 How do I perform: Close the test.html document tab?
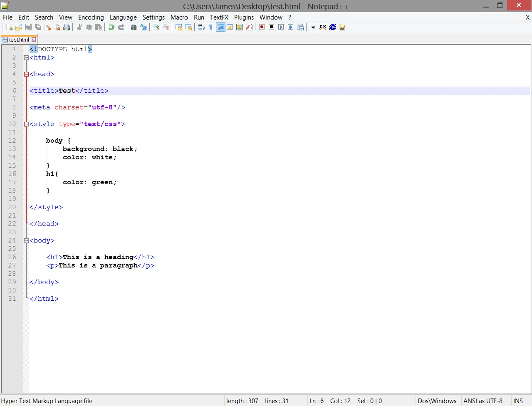(x=34, y=39)
